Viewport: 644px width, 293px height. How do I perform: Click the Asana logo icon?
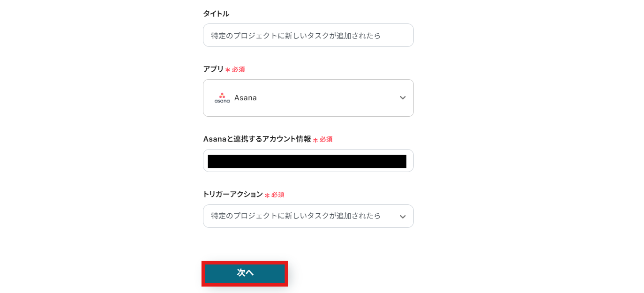[222, 98]
